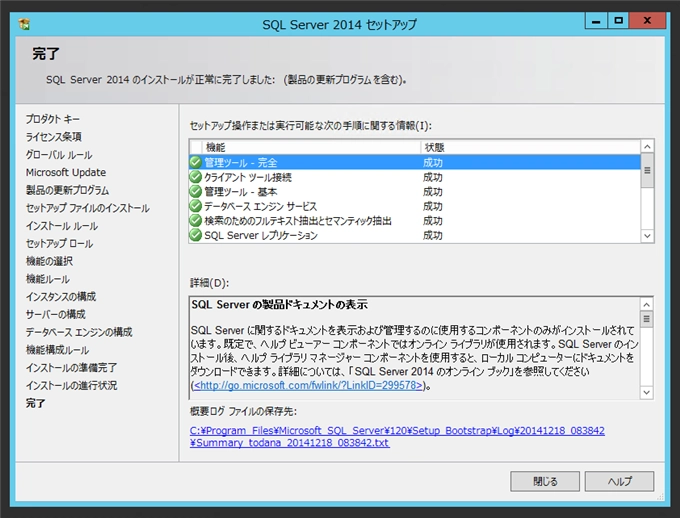Click the 製品の更新プログラム step in sidebar
Image resolution: width=680 pixels, height=518 pixels.
click(x=67, y=190)
